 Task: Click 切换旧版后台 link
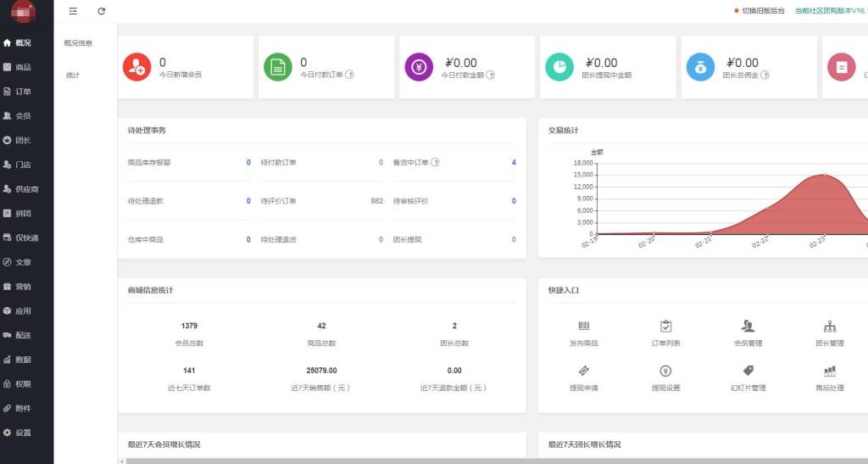(764, 10)
